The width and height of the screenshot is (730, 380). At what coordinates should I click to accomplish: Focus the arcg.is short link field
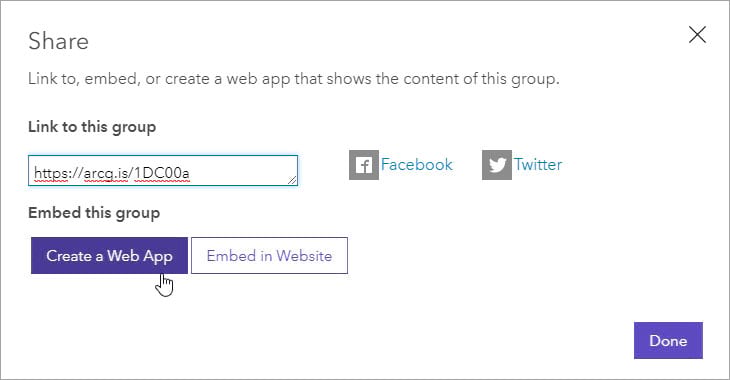(x=163, y=170)
